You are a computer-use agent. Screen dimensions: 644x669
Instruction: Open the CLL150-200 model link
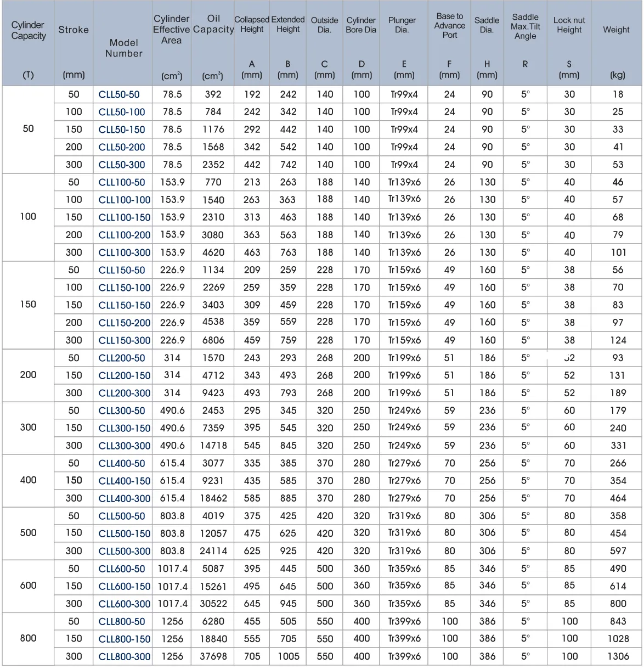[x=124, y=323]
